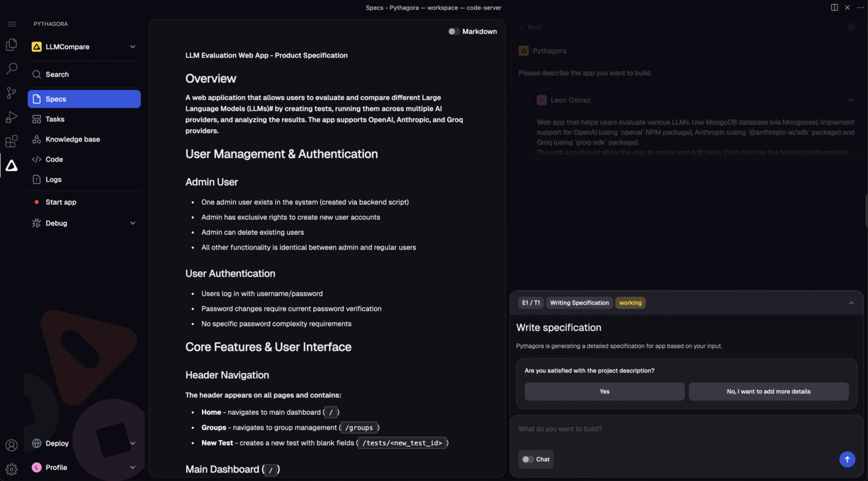Image resolution: width=868 pixels, height=481 pixels.
Task: Close the panel with X icon
Action: point(847,7)
